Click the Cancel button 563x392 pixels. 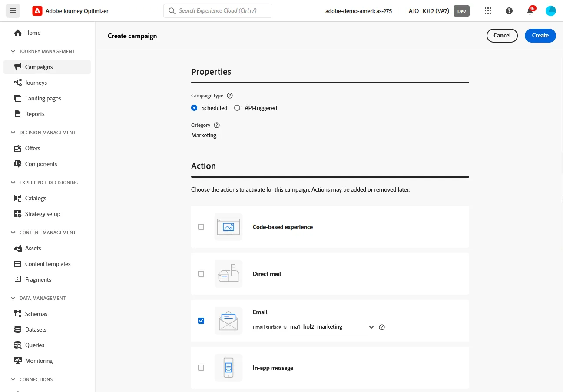(502, 35)
